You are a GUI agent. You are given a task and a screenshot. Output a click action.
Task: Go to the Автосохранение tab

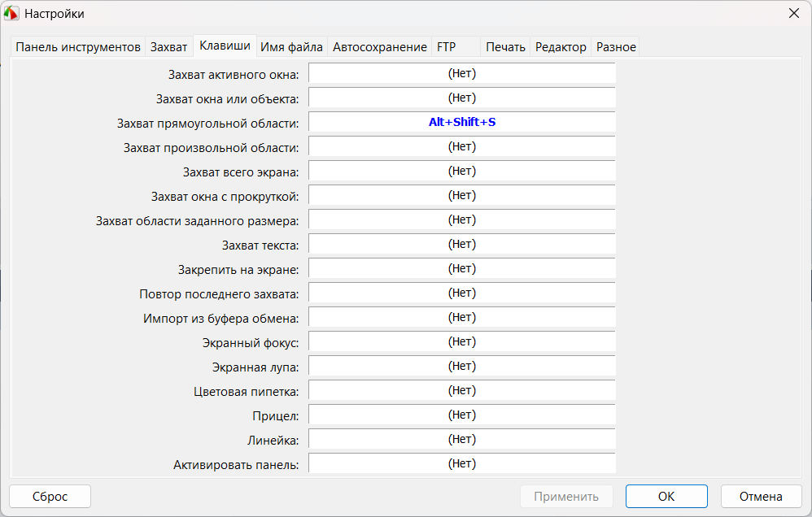click(x=380, y=47)
